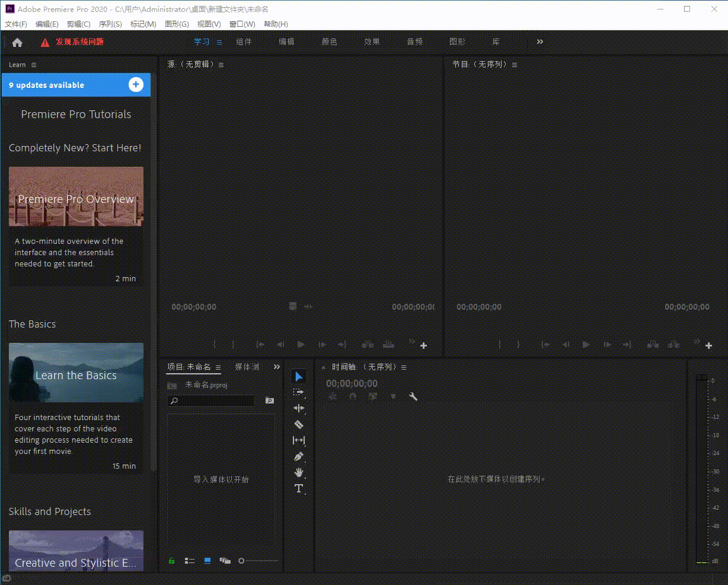
Task: Step back one frame in Source monitor
Action: (x=280, y=344)
